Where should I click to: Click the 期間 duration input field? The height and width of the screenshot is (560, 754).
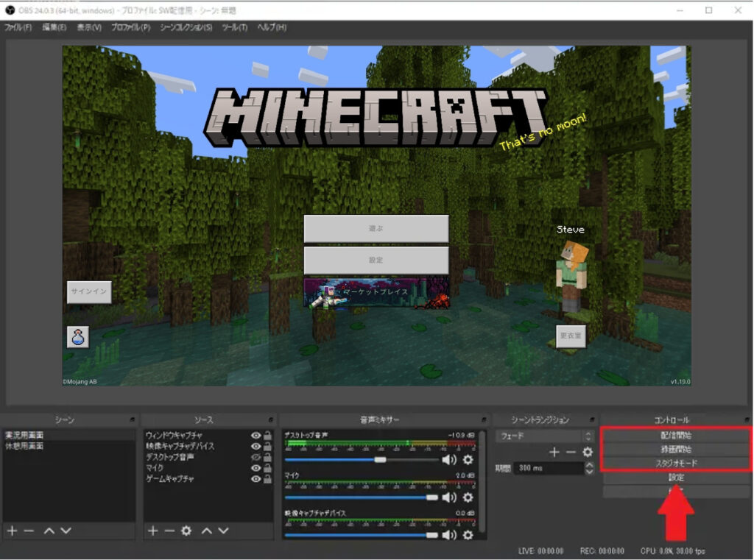[x=549, y=468]
